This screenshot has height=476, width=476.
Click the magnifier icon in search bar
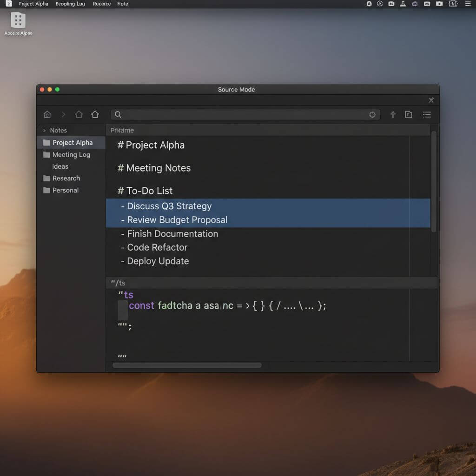[118, 114]
